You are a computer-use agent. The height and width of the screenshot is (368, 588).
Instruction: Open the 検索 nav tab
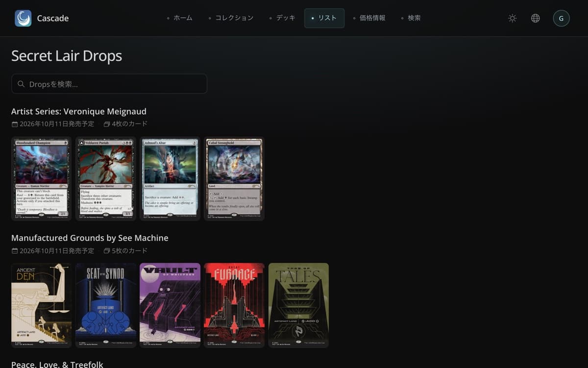click(411, 18)
